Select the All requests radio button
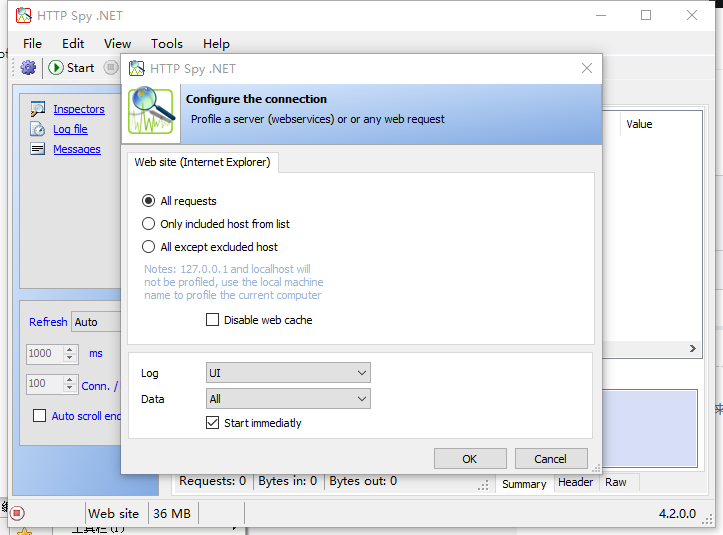This screenshot has width=723, height=535. click(149, 201)
